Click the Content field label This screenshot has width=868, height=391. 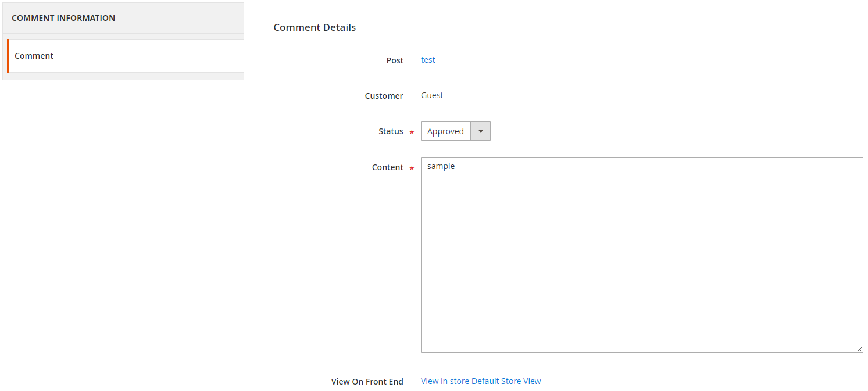(387, 167)
